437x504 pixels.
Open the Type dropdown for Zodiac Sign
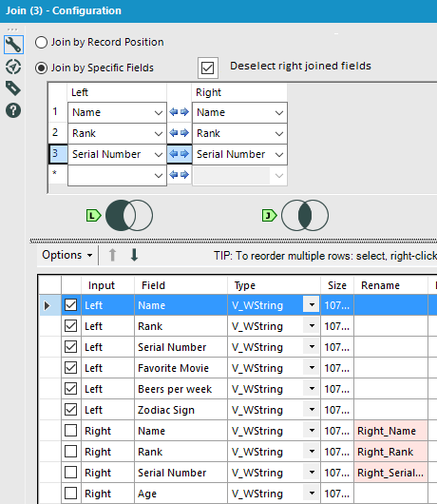[x=312, y=410]
